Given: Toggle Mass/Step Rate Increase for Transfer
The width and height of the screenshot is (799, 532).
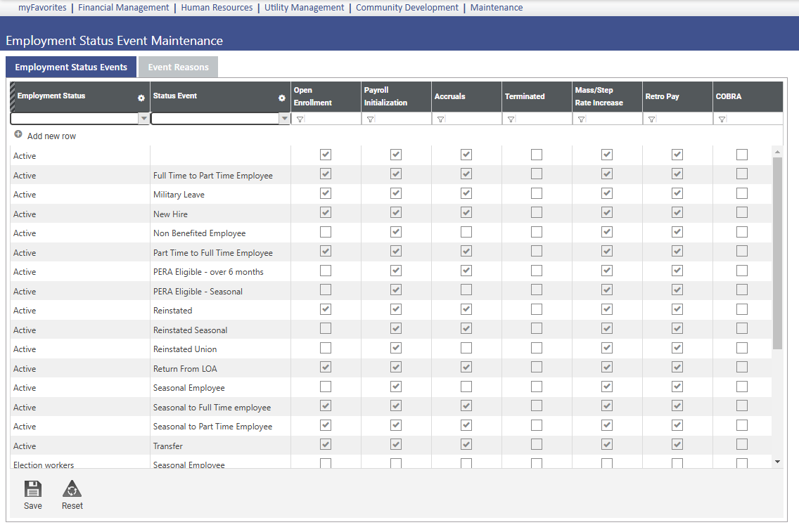Looking at the screenshot, I should [607, 445].
